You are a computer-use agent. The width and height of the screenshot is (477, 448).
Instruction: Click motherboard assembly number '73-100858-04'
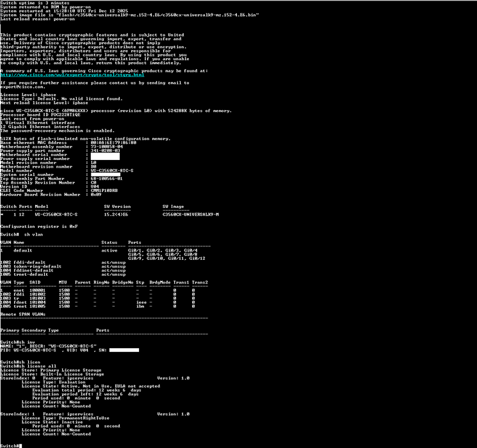pos(107,147)
